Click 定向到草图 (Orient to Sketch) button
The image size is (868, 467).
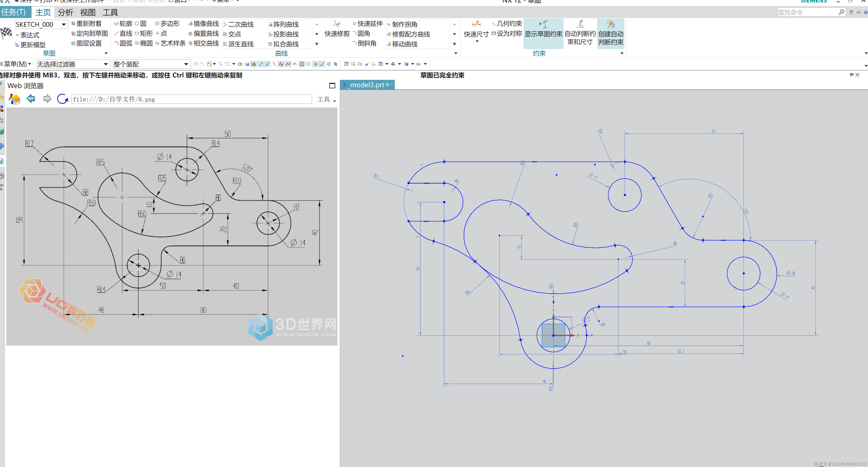click(x=89, y=33)
